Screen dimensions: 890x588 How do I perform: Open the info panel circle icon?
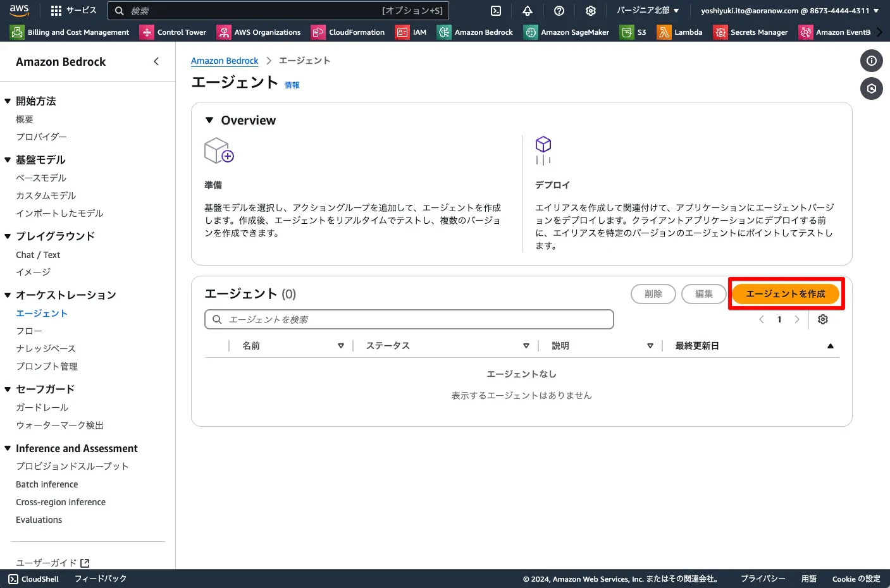point(872,61)
